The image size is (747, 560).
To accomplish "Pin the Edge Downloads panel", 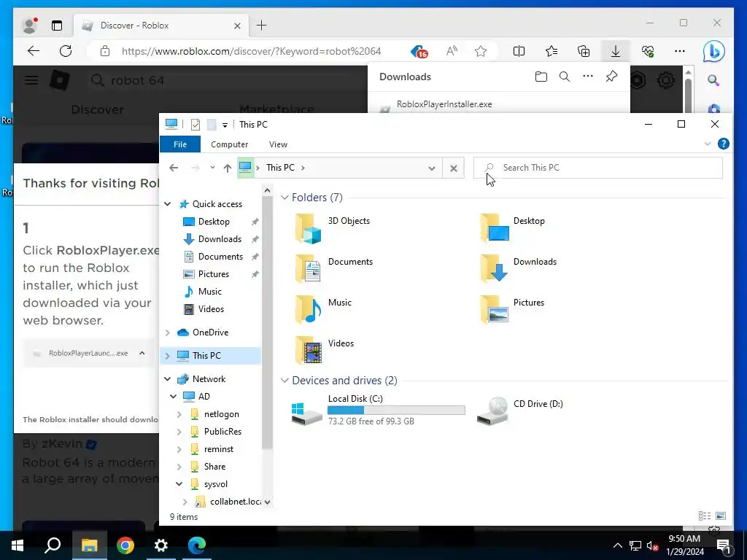I will tap(612, 77).
